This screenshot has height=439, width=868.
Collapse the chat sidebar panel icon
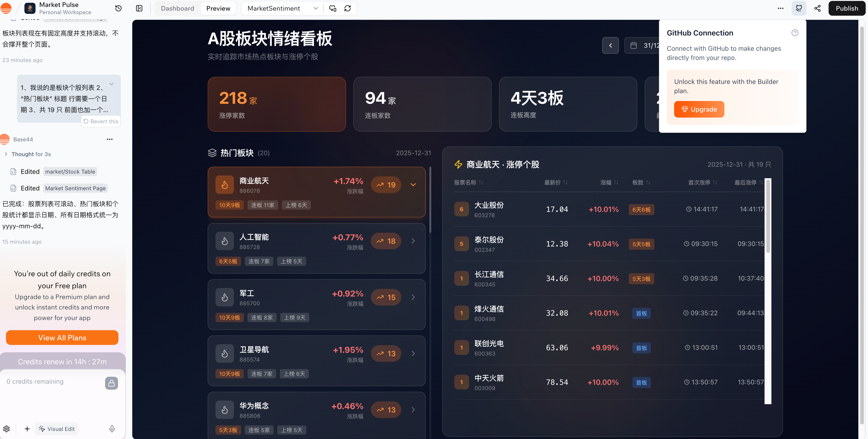click(139, 9)
